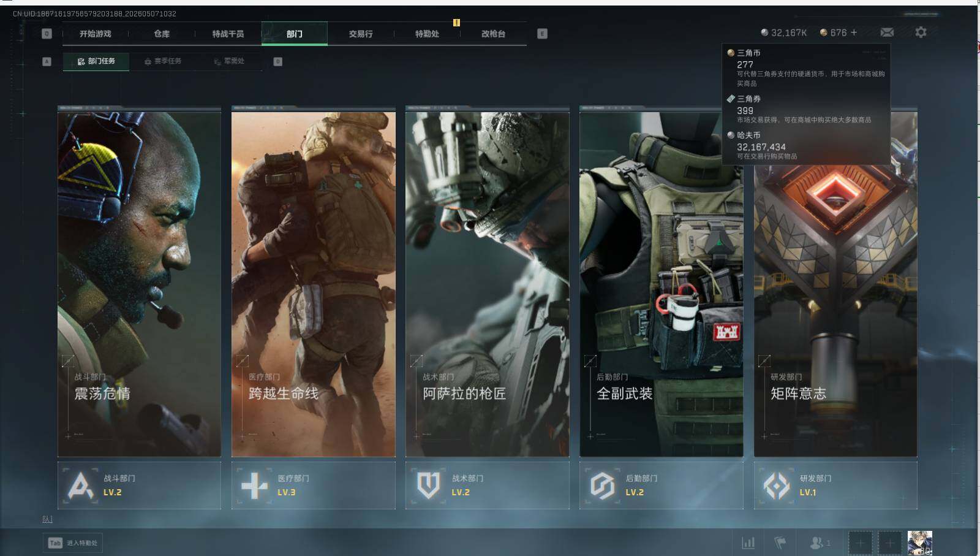Open the 仓库 tab
Image resolution: width=980 pixels, height=556 pixels.
click(x=162, y=34)
